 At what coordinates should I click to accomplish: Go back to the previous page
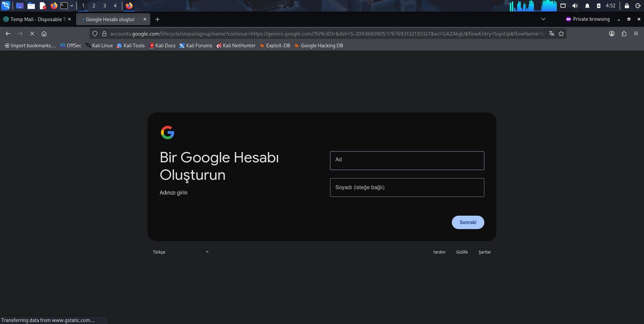8,34
